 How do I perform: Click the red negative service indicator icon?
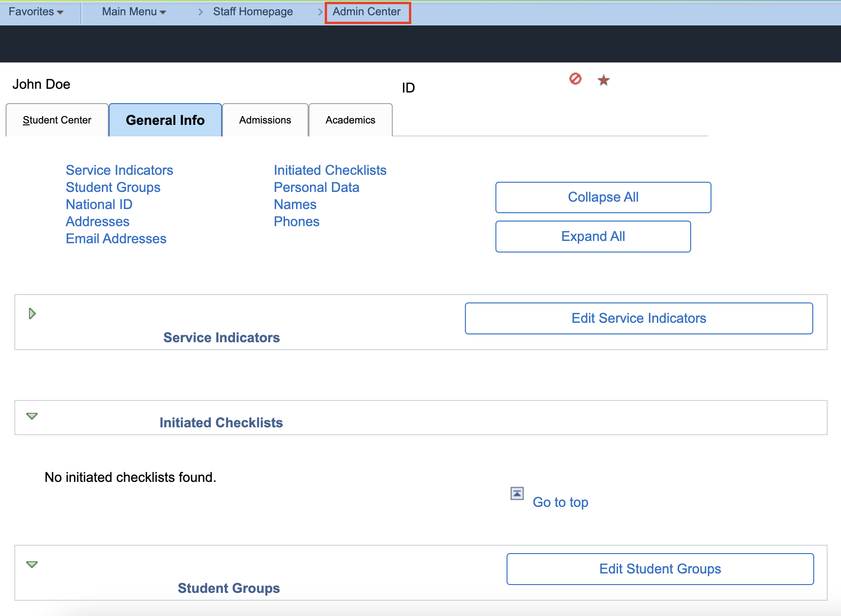575,79
